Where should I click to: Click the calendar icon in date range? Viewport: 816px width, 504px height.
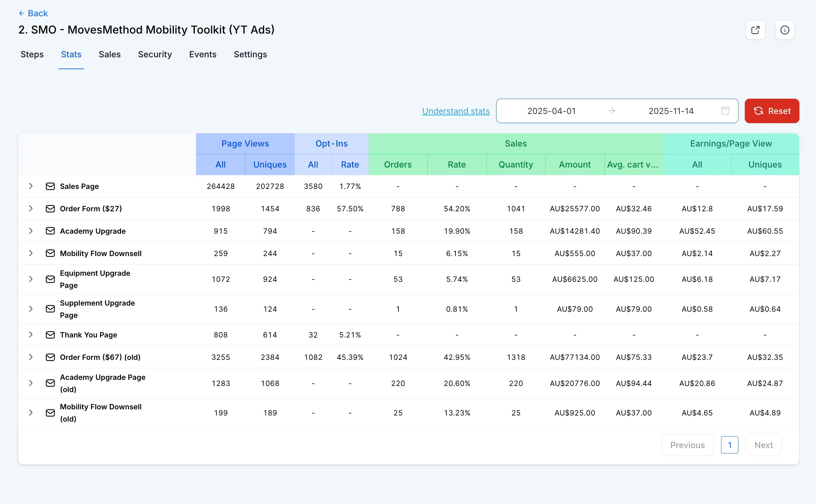725,111
